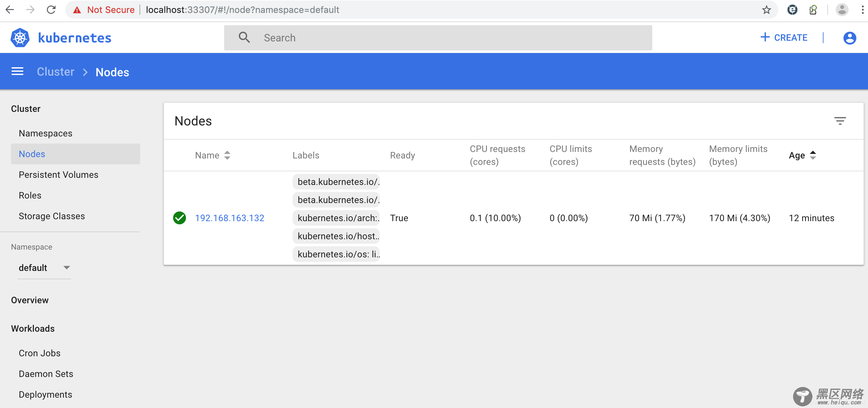The image size is (868, 408).
Task: Click the CPU limits (cores) header
Action: pos(571,155)
